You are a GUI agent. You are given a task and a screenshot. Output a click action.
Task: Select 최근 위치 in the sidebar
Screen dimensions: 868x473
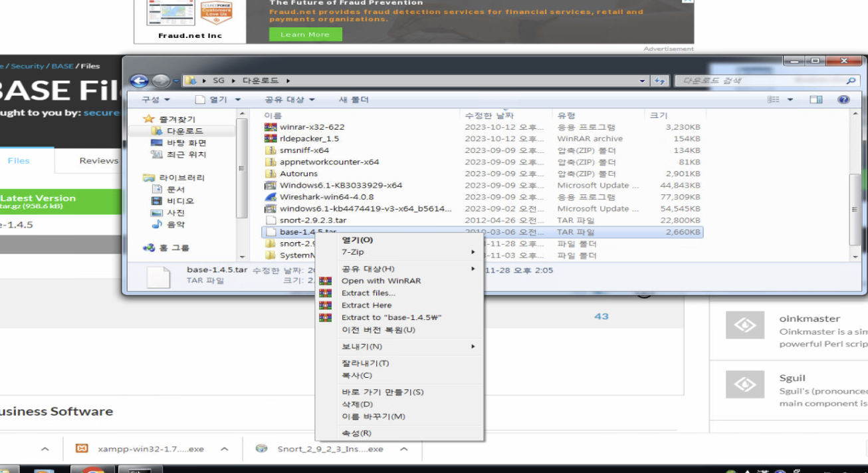tap(186, 154)
